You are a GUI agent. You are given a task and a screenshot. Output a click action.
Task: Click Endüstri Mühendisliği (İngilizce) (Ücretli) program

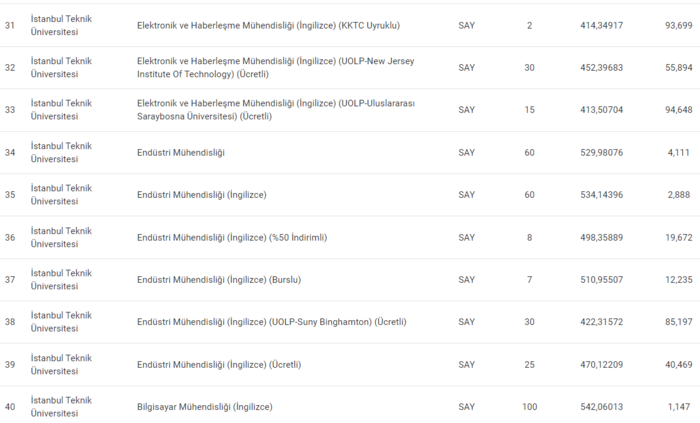(218, 365)
